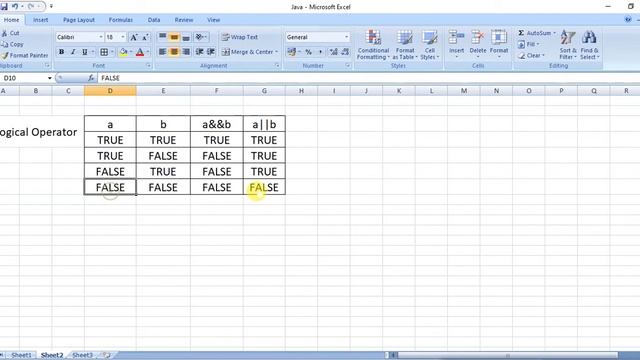Toggle underline formatting
Viewport: 640px width, 360px height.
click(84, 52)
